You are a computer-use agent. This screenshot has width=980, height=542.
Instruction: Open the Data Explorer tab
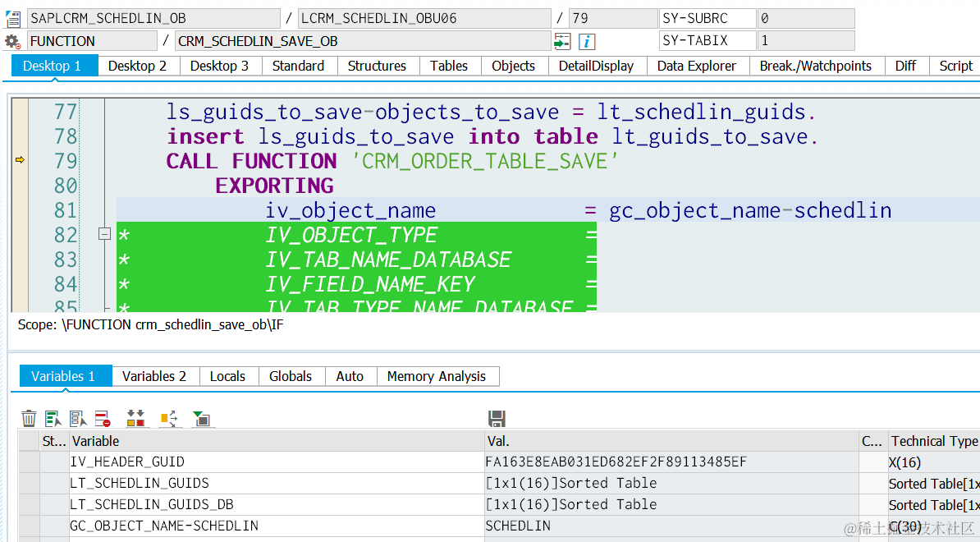point(696,66)
